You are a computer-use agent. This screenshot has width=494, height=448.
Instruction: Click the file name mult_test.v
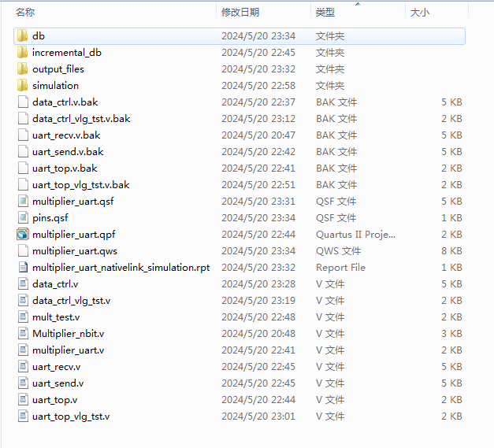click(56, 317)
